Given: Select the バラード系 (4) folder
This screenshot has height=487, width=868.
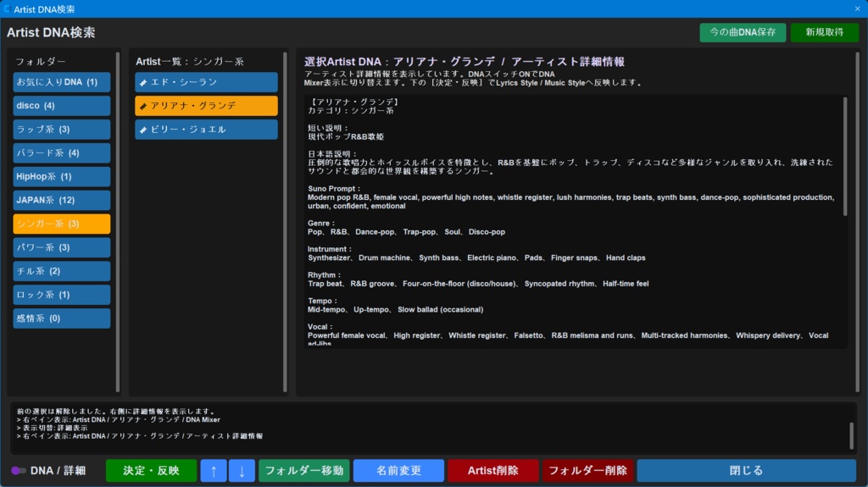Looking at the screenshot, I should tap(61, 152).
